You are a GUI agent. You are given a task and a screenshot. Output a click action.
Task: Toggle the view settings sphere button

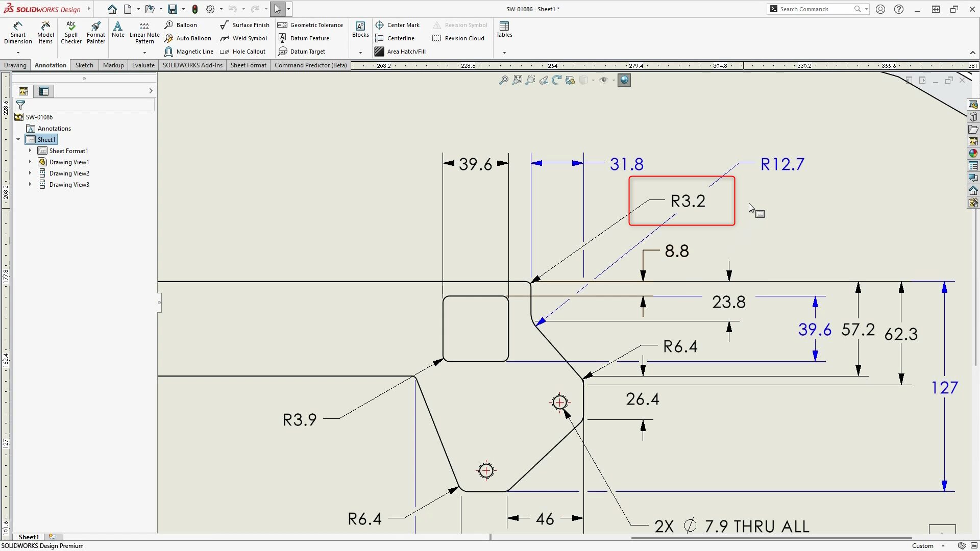click(624, 80)
